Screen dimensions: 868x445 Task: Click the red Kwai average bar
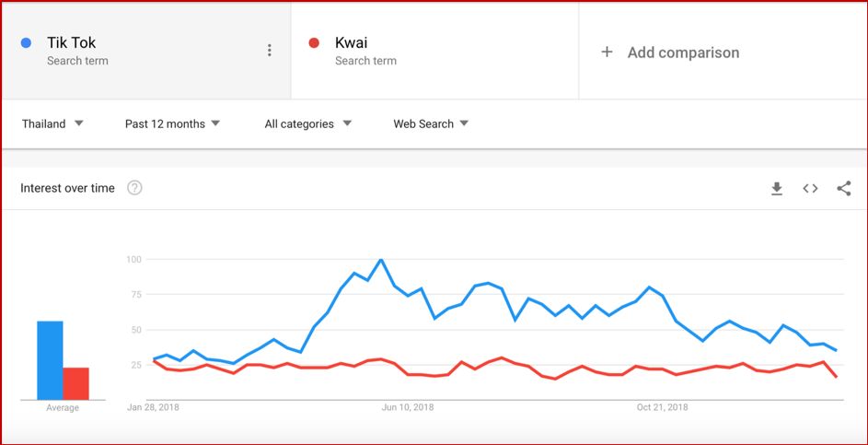pyautogui.click(x=75, y=383)
